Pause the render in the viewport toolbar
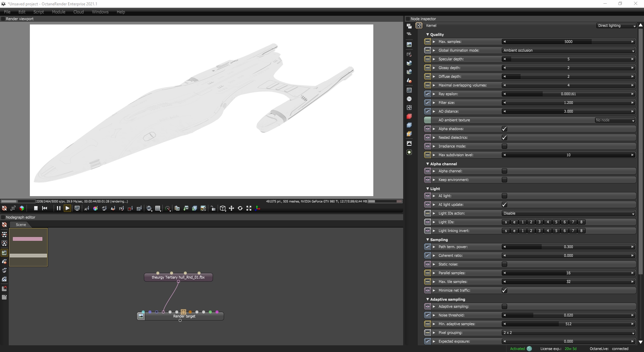Screen dimensions: 644x352 [58, 209]
